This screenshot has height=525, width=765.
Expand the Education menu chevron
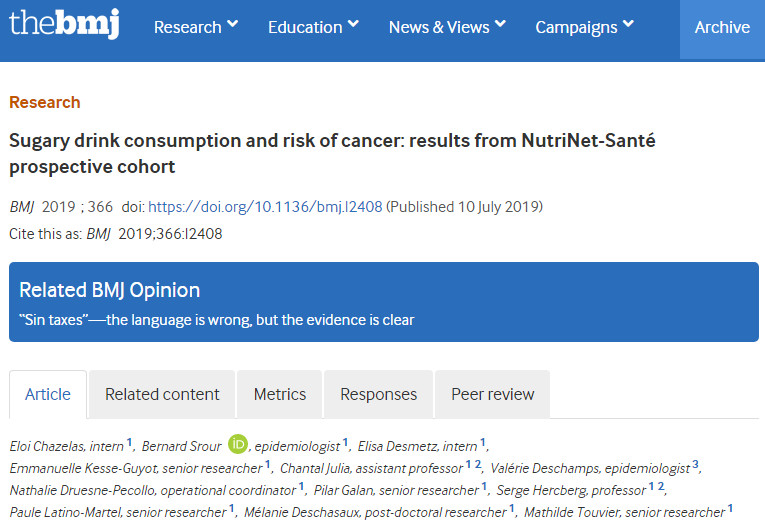(x=353, y=23)
